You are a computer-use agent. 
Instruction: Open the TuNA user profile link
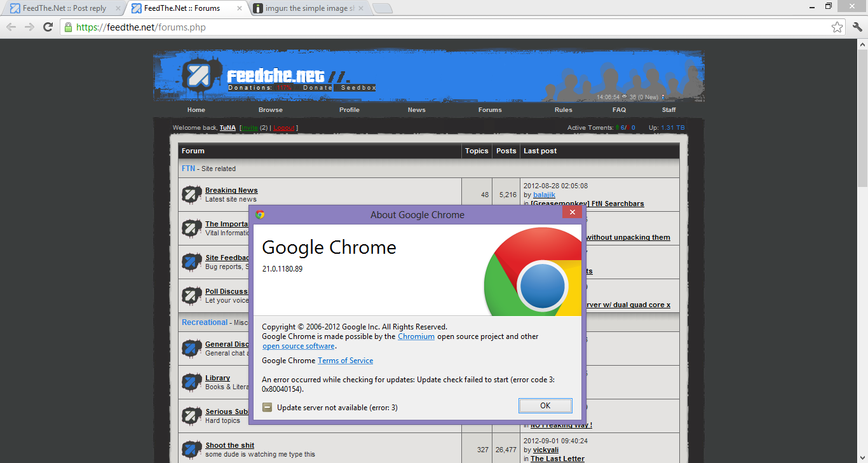pyautogui.click(x=227, y=128)
